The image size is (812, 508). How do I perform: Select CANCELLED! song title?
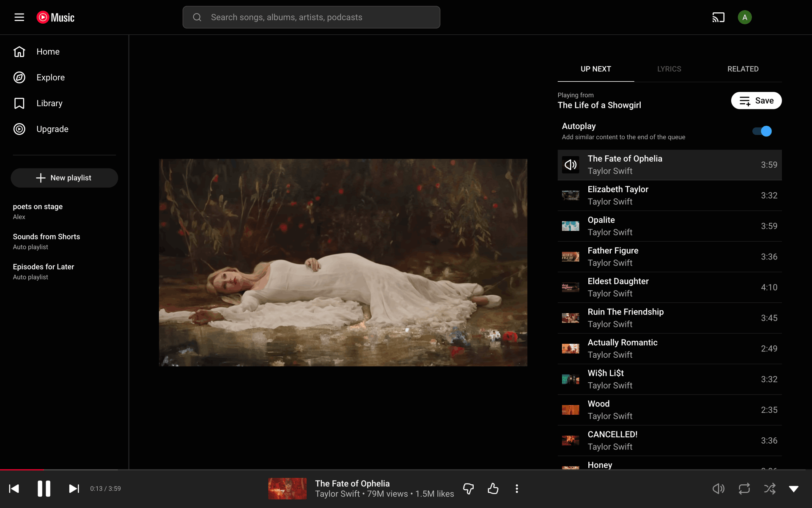612,434
